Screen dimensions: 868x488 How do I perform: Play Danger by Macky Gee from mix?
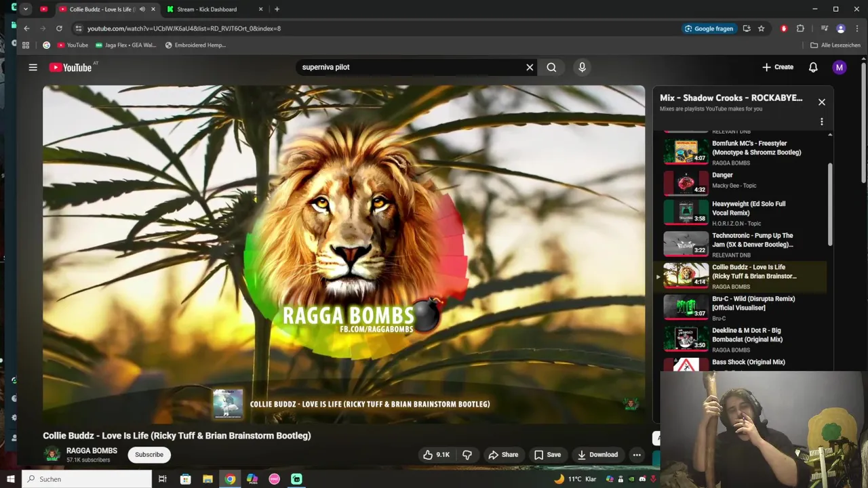click(x=744, y=183)
